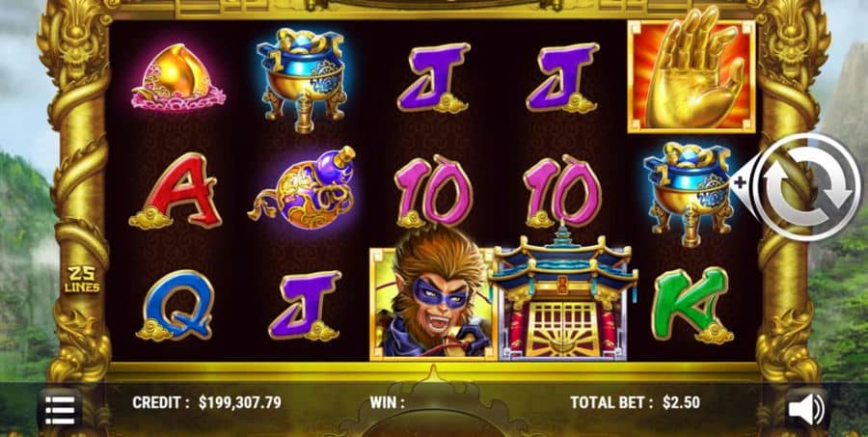Tap the purple J on bottom row

[305, 305]
